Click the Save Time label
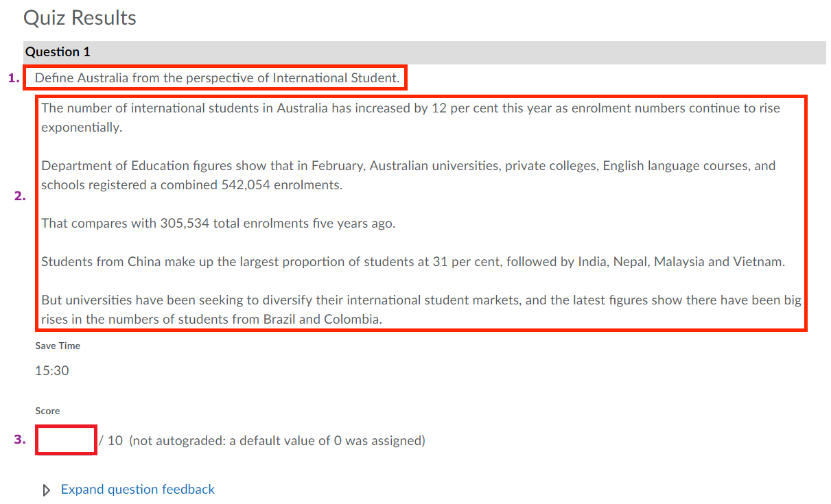The image size is (831, 504). pos(58,346)
